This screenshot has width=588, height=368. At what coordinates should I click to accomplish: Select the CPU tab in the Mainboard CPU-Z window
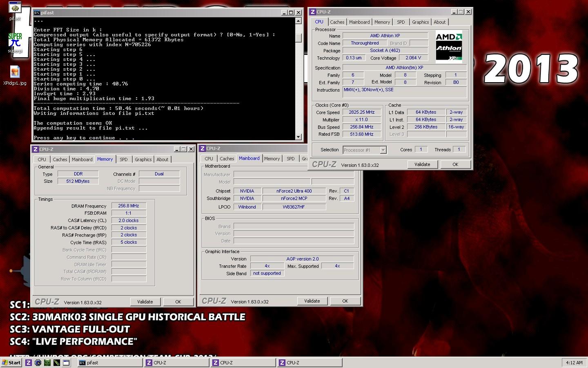tap(209, 159)
